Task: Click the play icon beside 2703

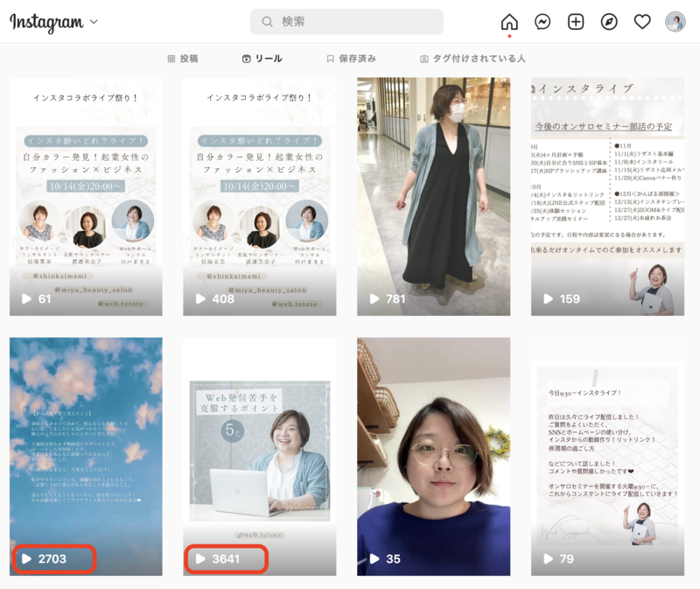Action: [27, 558]
